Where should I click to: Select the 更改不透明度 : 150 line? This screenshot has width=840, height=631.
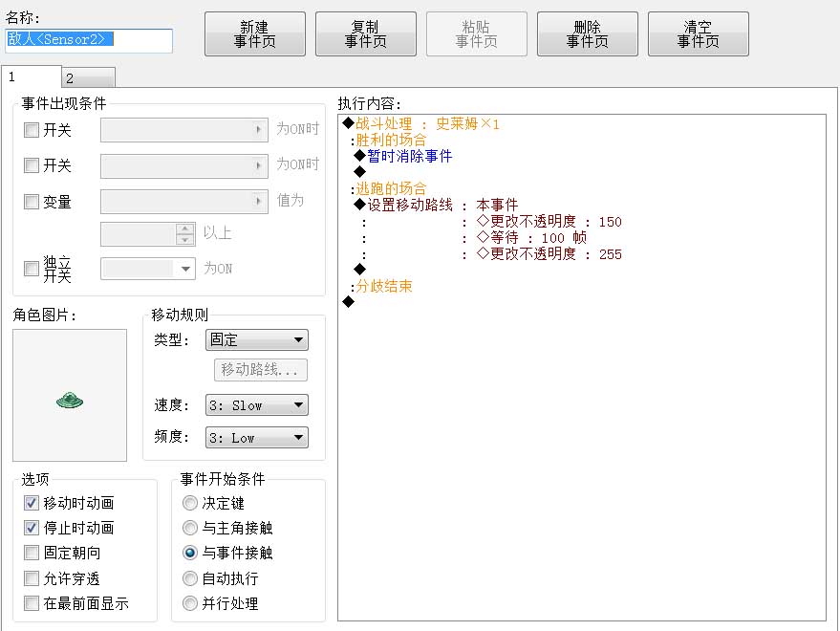(x=549, y=222)
